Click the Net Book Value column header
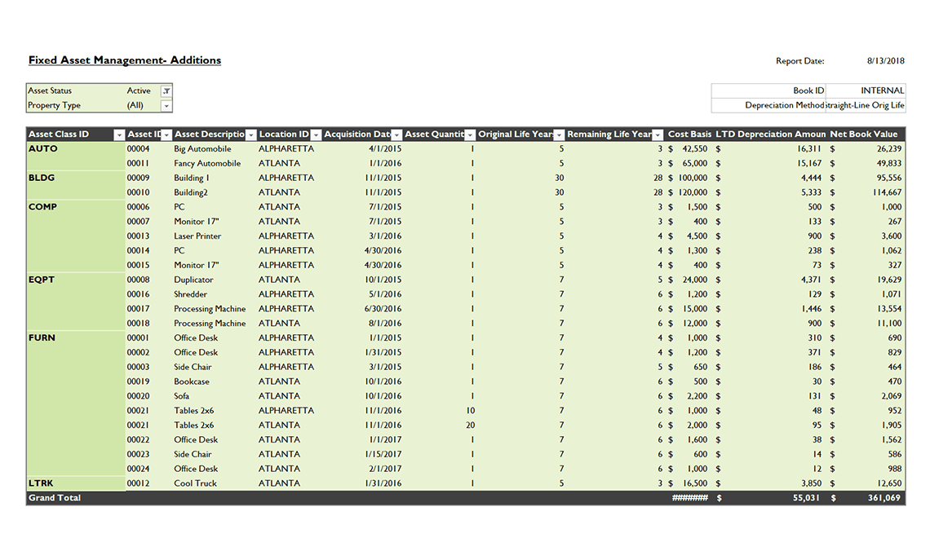Viewport: 930px width, 560px height. (x=864, y=134)
